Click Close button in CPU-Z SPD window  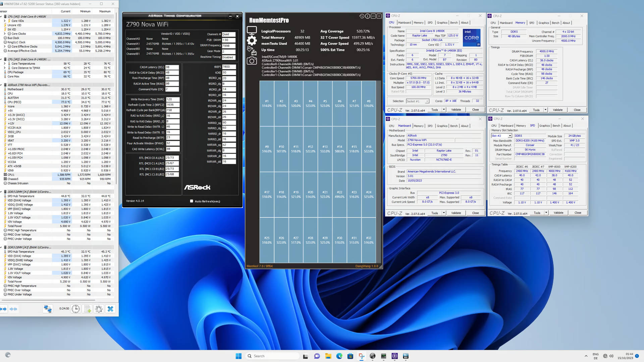point(578,213)
